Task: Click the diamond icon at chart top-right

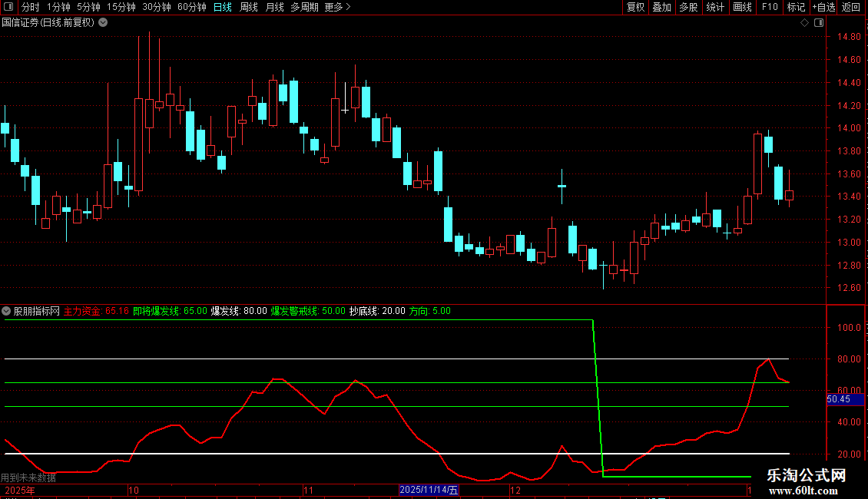Action: [804, 23]
